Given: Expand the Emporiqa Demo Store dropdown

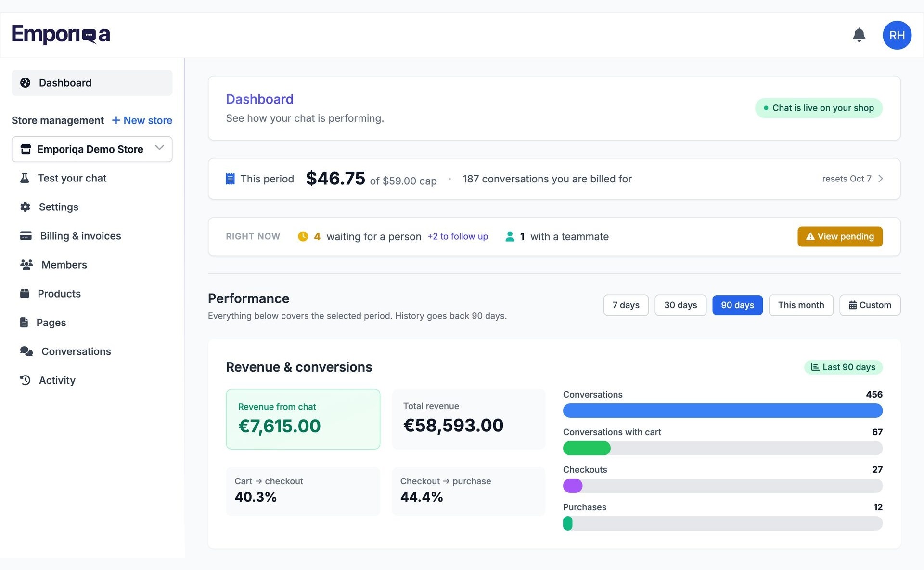Looking at the screenshot, I should point(92,149).
